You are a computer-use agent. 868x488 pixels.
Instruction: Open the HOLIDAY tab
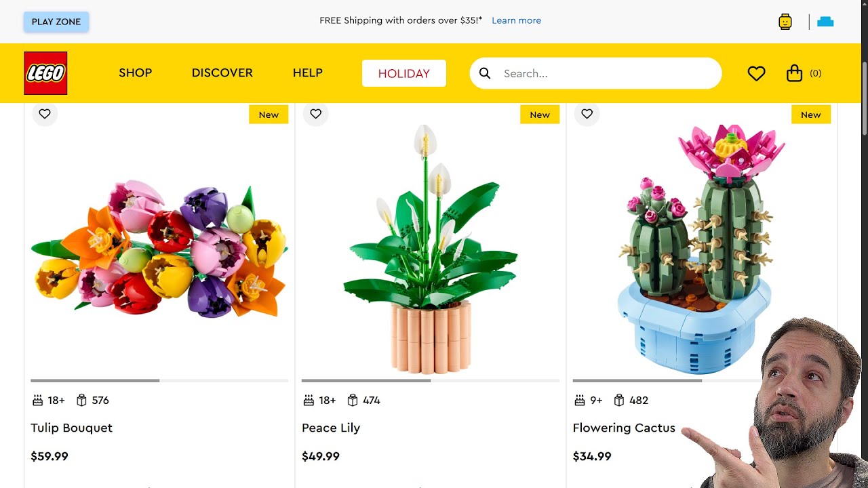(x=404, y=73)
